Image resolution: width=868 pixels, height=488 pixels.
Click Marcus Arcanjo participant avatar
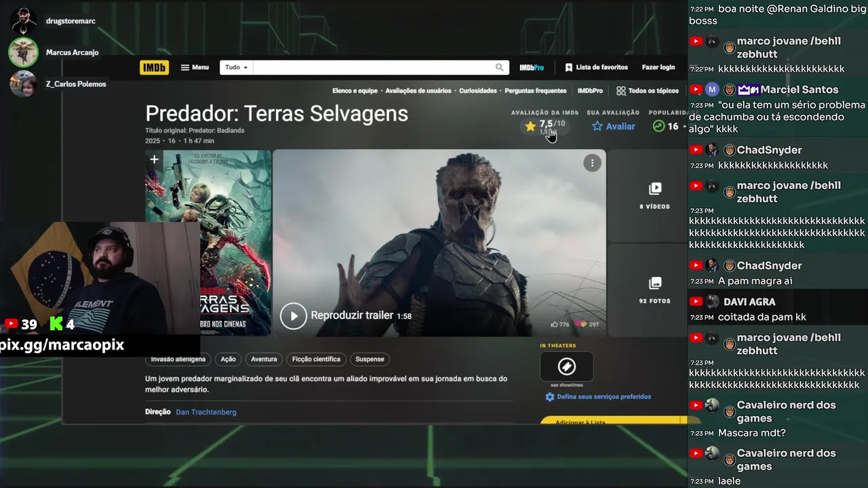click(x=23, y=52)
